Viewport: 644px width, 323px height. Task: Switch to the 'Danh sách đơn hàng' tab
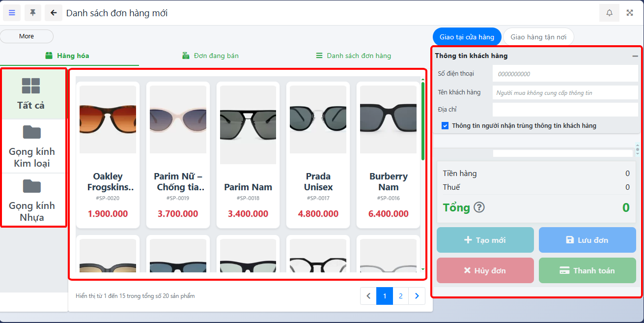pyautogui.click(x=353, y=56)
